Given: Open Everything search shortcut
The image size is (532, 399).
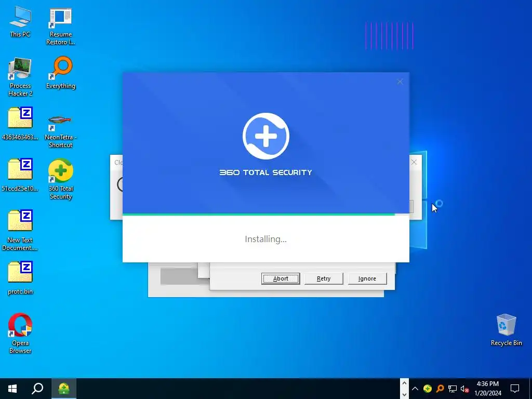Looking at the screenshot, I should point(60,73).
